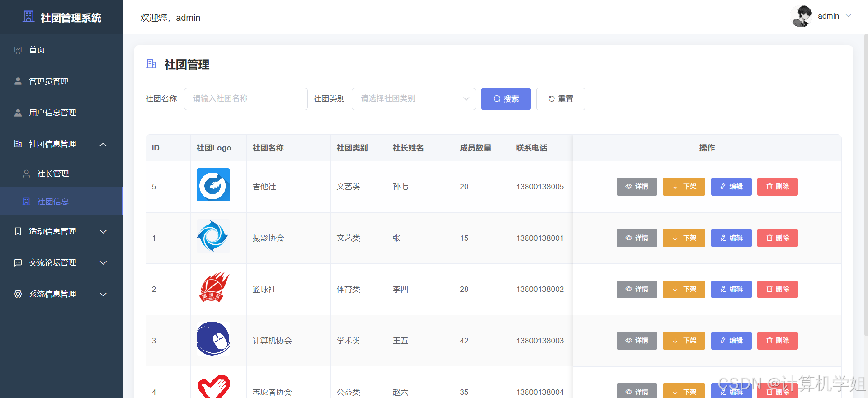Click phone number 13800138002
Image resolution: width=868 pixels, height=398 pixels.
(540, 289)
